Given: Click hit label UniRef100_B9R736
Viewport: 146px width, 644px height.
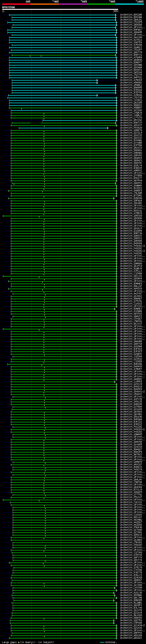Looking at the screenshot, I should click(131, 233).
